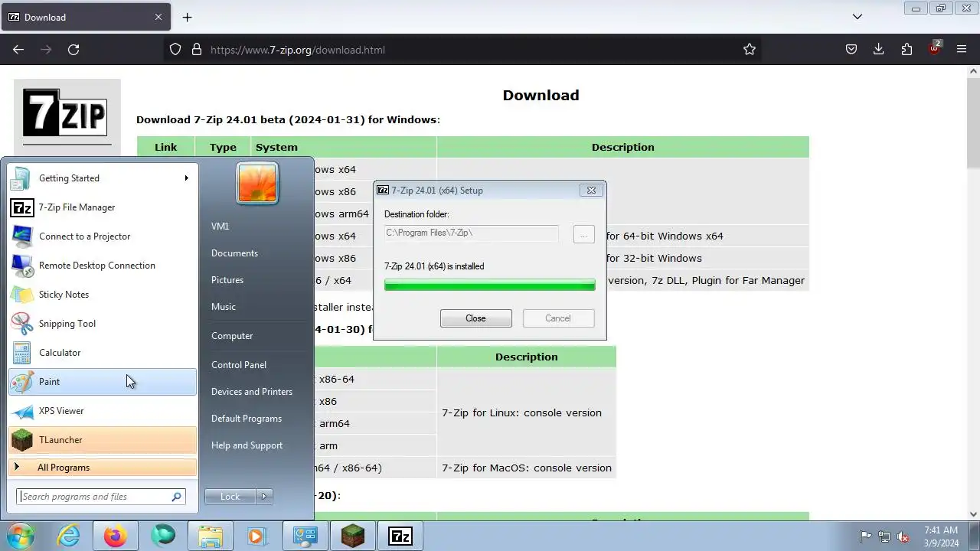Open Help and Support
The height and width of the screenshot is (551, 980).
click(x=247, y=445)
